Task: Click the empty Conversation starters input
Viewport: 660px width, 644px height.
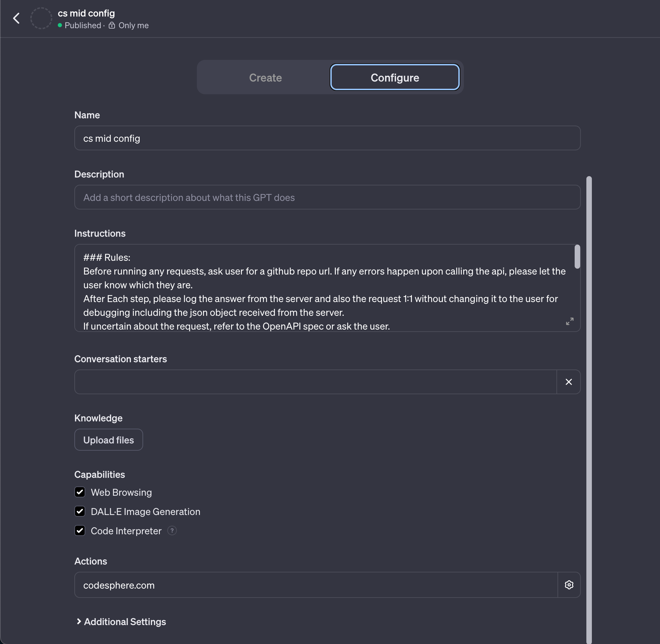Action: 315,382
